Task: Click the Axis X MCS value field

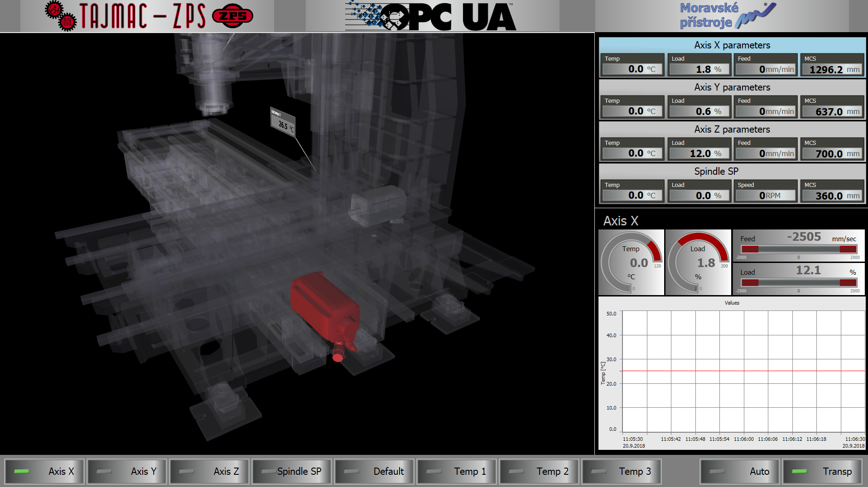Action: click(x=832, y=70)
